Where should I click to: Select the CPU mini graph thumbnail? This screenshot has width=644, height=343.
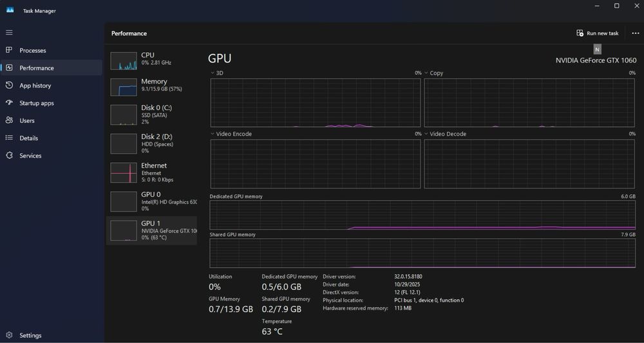124,61
